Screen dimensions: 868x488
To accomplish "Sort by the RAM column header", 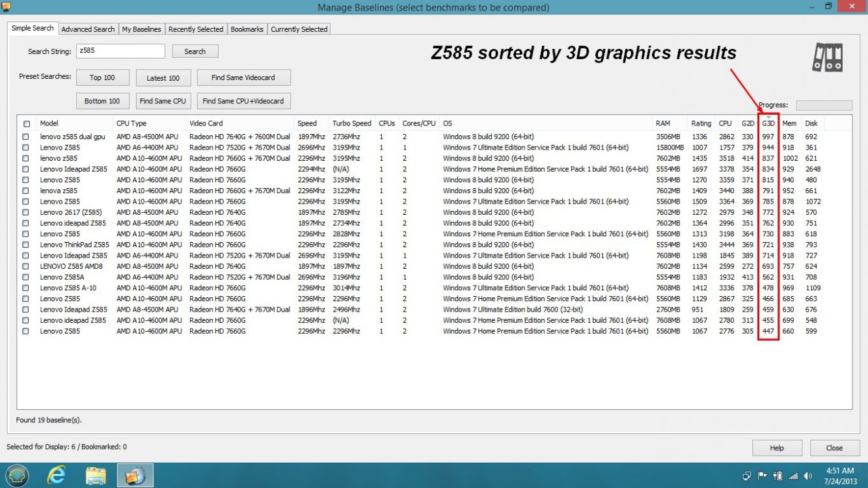I will [670, 124].
